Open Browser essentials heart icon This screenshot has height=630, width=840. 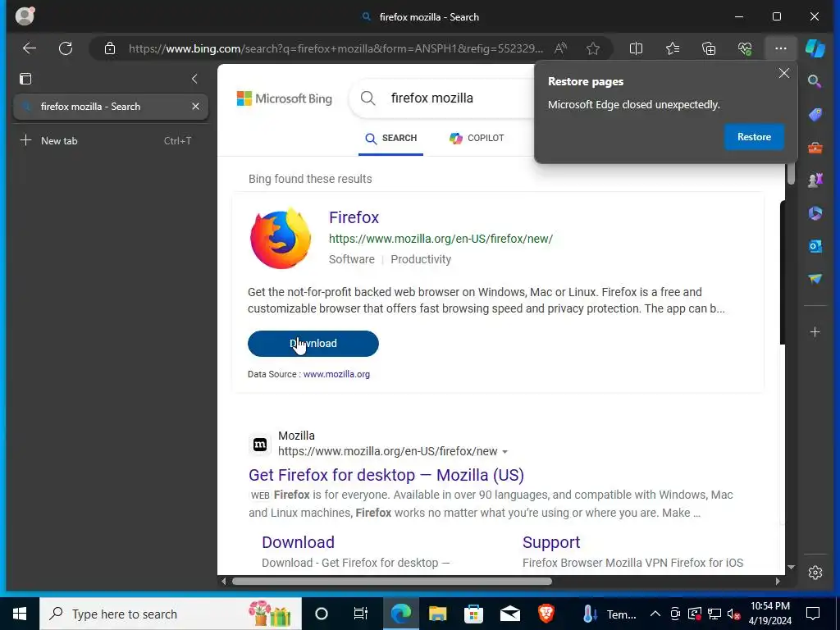pyautogui.click(x=745, y=48)
